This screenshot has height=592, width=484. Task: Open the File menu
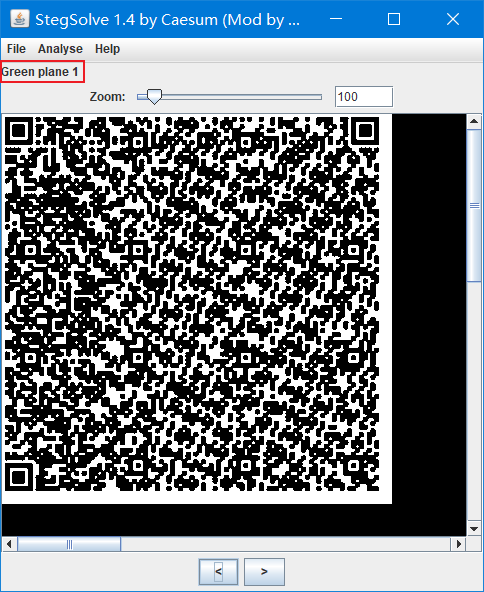tap(16, 49)
